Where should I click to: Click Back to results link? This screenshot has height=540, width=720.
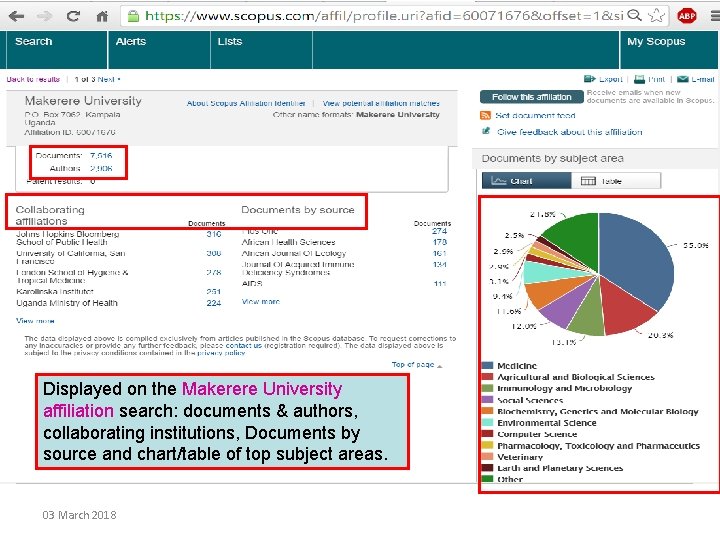[33, 79]
